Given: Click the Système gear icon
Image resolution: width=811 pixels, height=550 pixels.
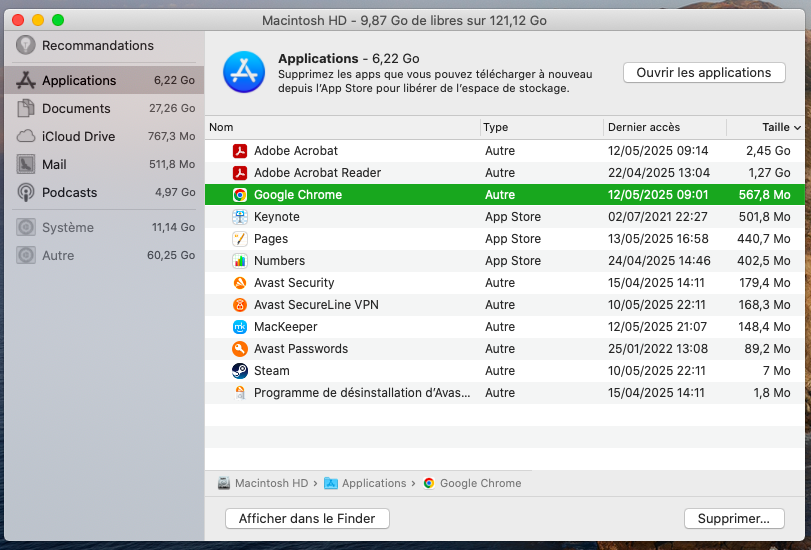Looking at the screenshot, I should click(x=25, y=227).
